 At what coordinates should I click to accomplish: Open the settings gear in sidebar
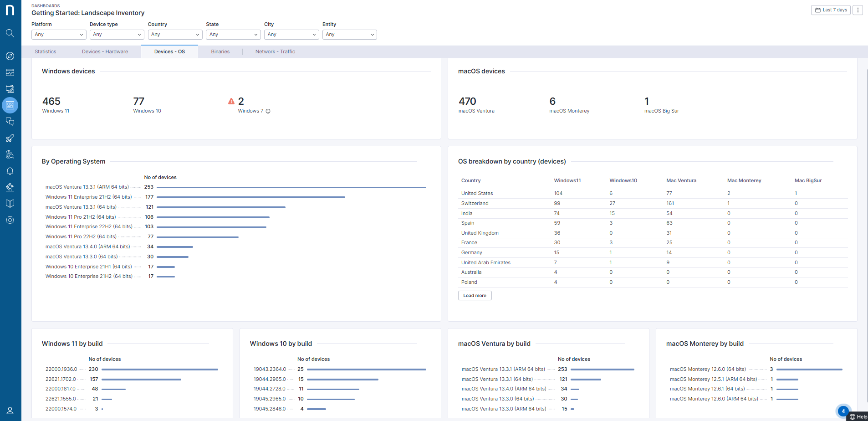(x=10, y=220)
